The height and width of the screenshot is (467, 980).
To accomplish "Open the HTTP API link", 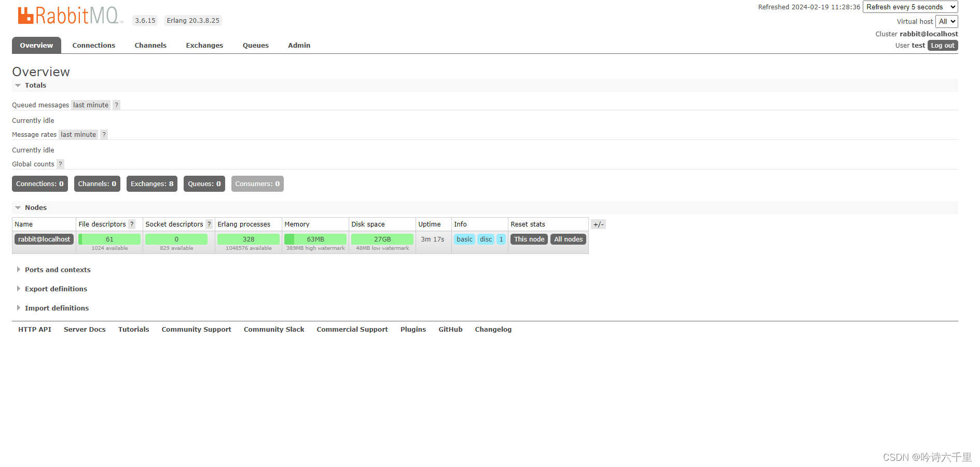I will pos(35,329).
